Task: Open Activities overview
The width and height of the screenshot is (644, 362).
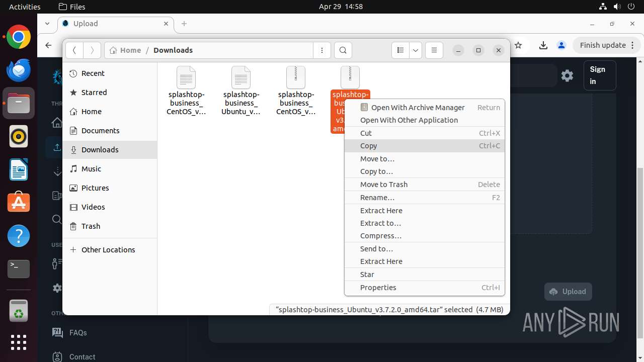Action: 25,7
